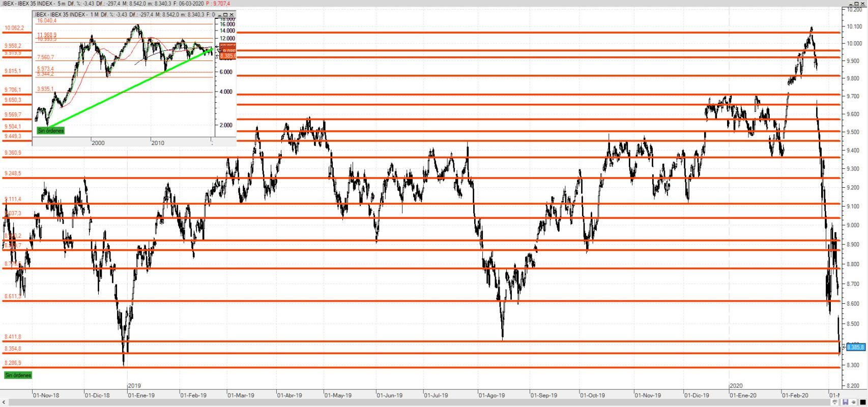
Task: Click the 01-Oct-19 date on time axis
Action: 593,395
